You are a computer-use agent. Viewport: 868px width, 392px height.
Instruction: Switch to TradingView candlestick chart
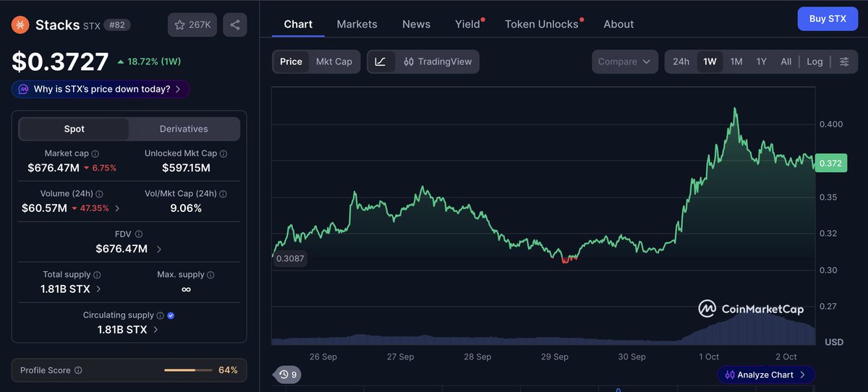(x=438, y=61)
